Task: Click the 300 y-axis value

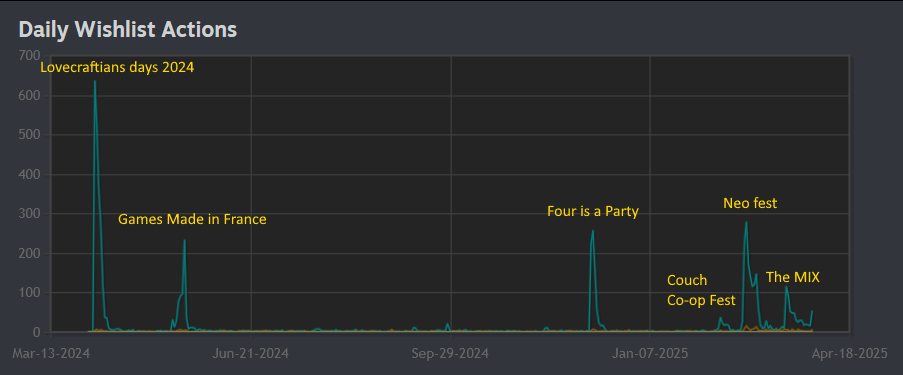Action: [30, 214]
